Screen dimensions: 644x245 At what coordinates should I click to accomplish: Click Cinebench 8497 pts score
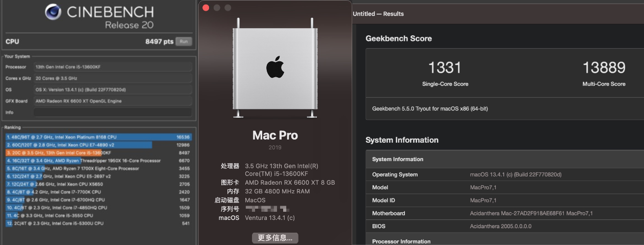[x=159, y=41]
